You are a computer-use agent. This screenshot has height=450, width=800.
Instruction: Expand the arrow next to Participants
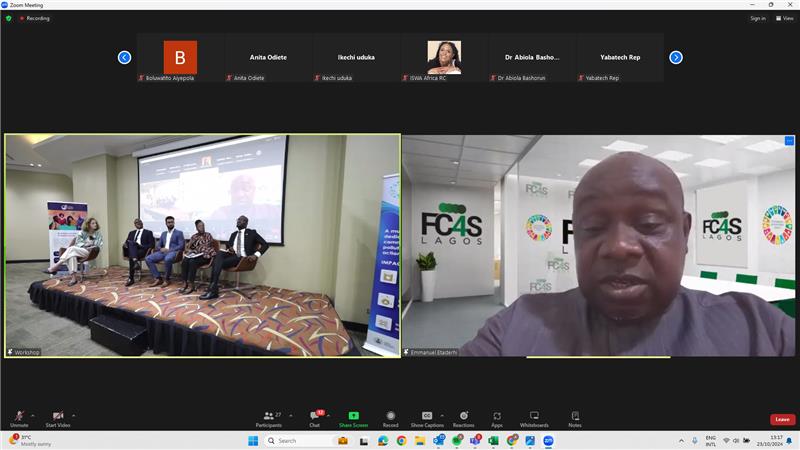click(x=291, y=416)
